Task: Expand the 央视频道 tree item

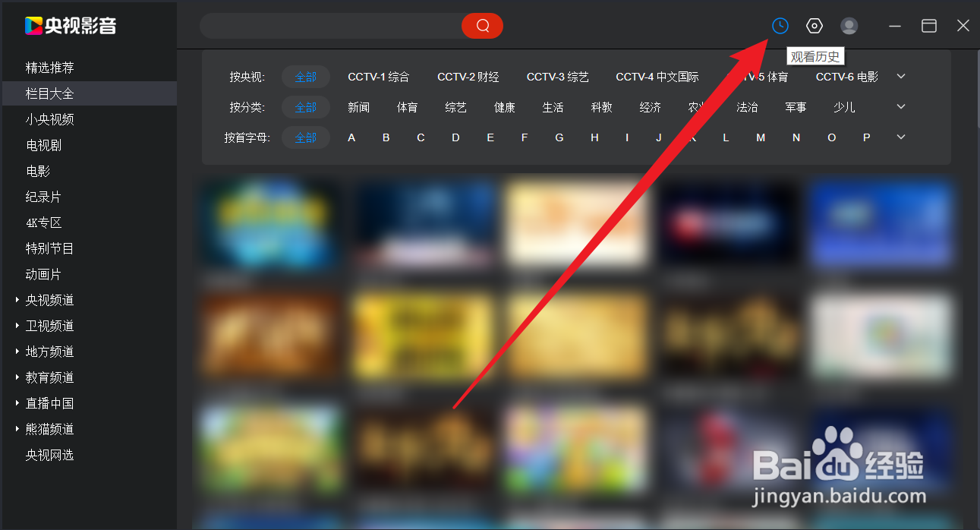Action: (17, 301)
